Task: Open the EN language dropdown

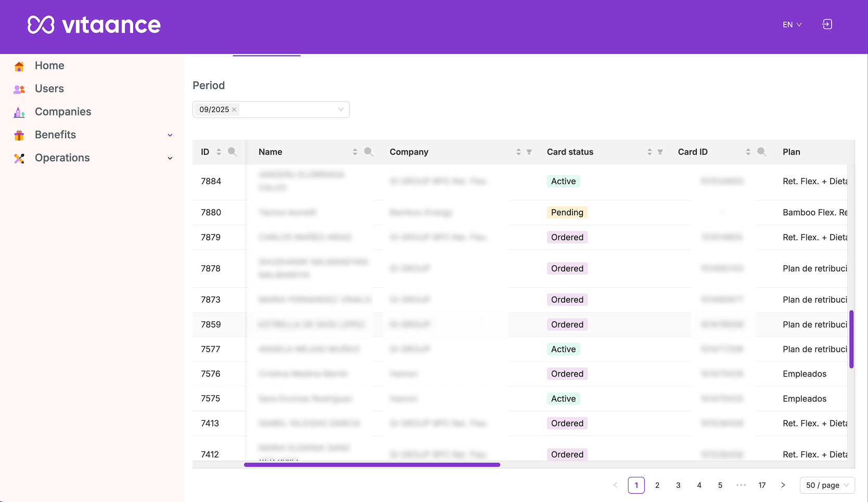Action: pos(792,24)
